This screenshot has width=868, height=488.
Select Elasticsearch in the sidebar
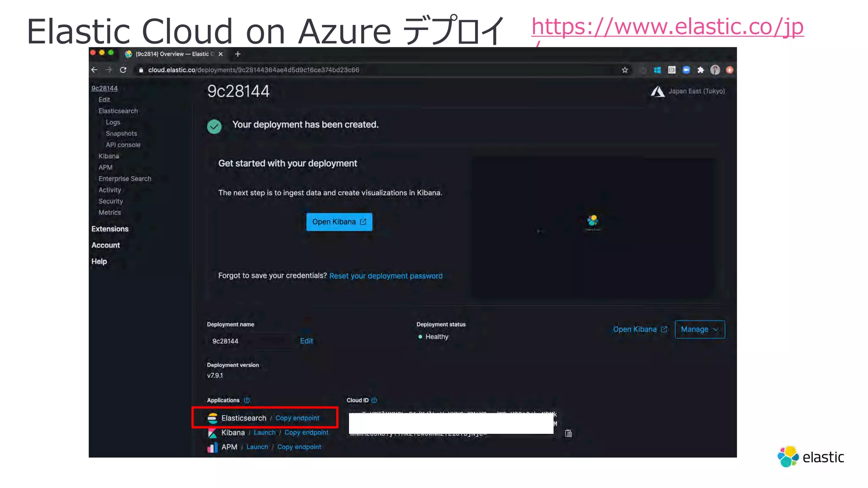[118, 111]
